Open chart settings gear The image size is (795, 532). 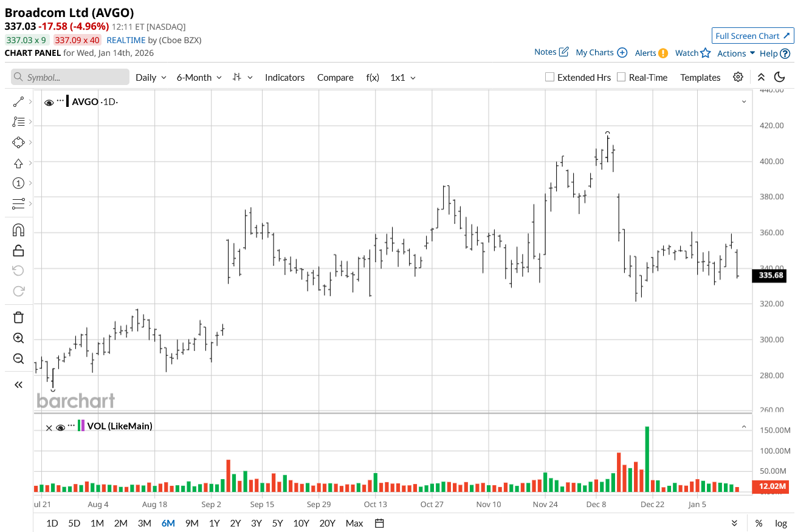(738, 77)
